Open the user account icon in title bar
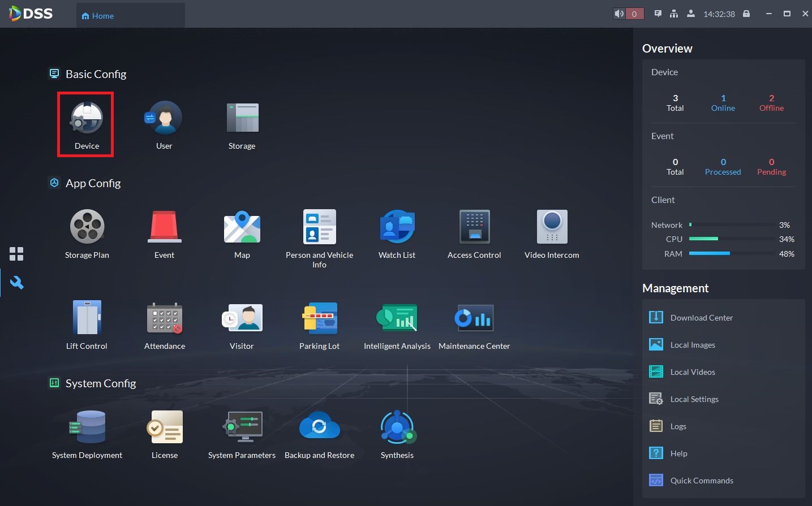This screenshot has height=506, width=812. [x=691, y=14]
